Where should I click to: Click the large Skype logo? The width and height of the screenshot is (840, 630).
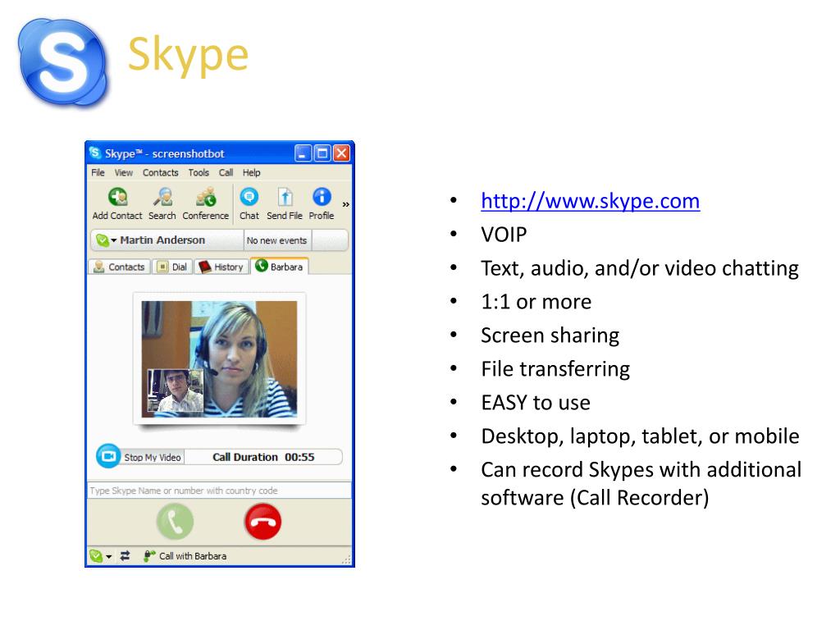63,61
